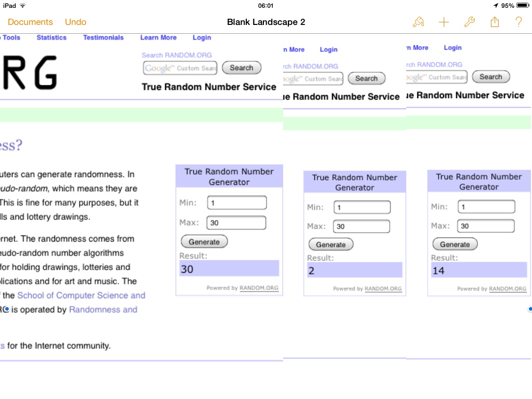Viewport: 532px width, 399px height.
Task: Open the format paintbrush icon
Action: pos(418,22)
